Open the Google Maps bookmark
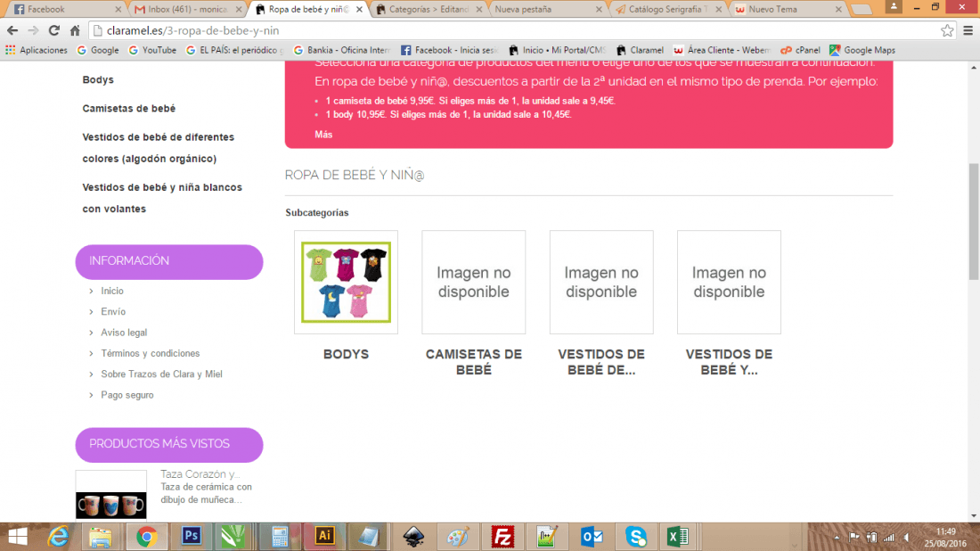The width and height of the screenshot is (980, 551). (x=862, y=50)
